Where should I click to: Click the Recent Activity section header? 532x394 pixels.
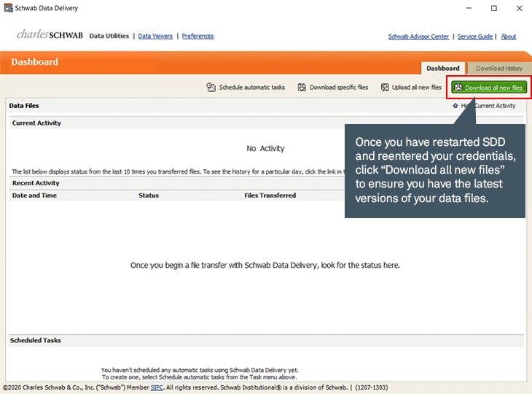(36, 183)
